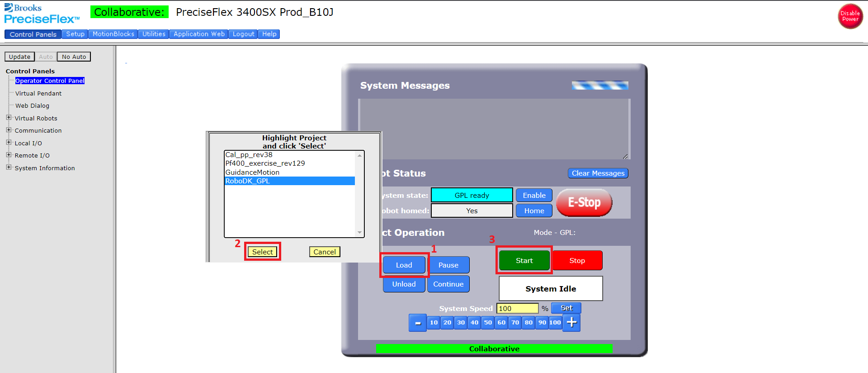Expand the Virtual Robots tree node
This screenshot has width=868, height=373.
tap(9, 118)
